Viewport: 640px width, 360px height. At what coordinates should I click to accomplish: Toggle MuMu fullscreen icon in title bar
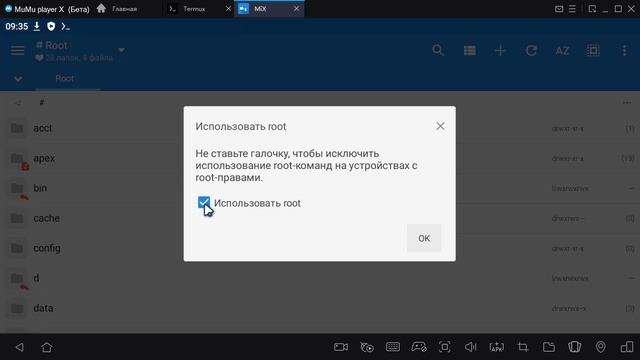coord(592,9)
